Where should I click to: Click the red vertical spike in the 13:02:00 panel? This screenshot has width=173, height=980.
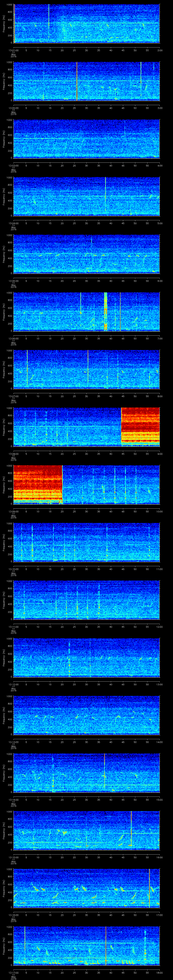pos(77,81)
